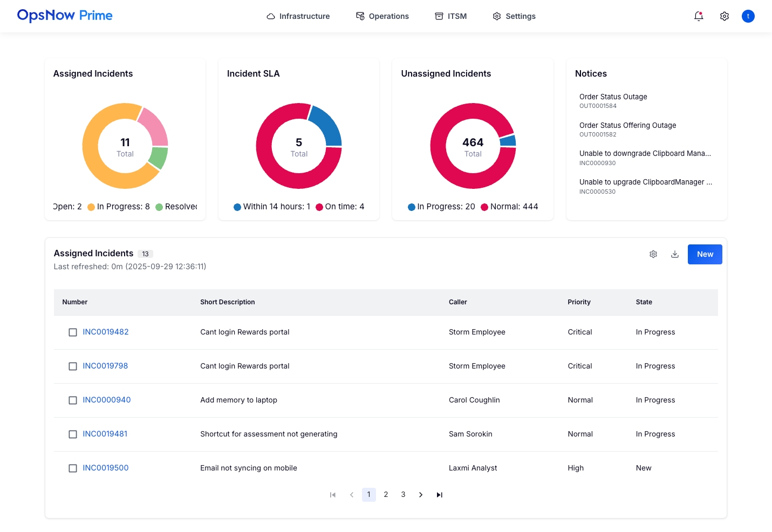This screenshot has width=772, height=532.
Task: Open the user avatar profile icon
Action: coord(748,16)
